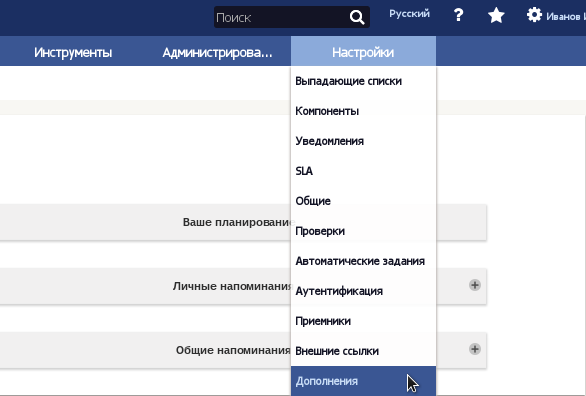Click the highlighted Дополнения item
The image size is (586, 396).
(x=363, y=381)
